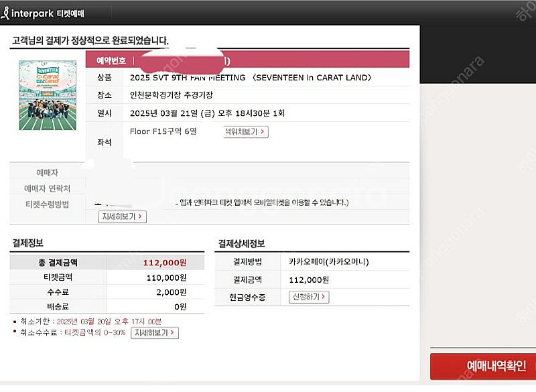Click venue text 인천문학경기장 주경기장

172,95
